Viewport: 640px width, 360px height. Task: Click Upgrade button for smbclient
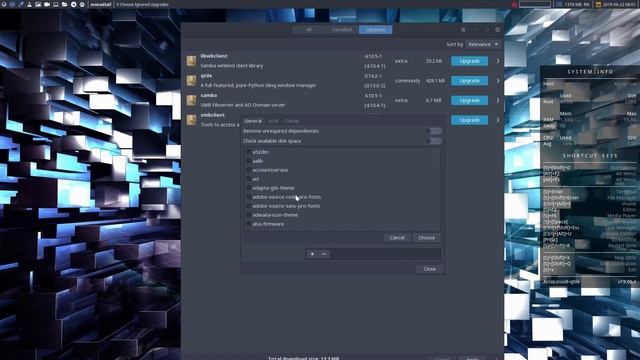469,120
